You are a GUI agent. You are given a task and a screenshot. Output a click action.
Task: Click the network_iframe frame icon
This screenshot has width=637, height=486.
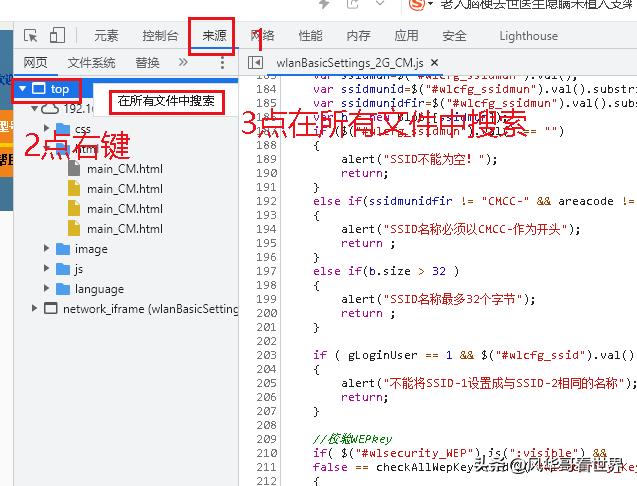[51, 308]
